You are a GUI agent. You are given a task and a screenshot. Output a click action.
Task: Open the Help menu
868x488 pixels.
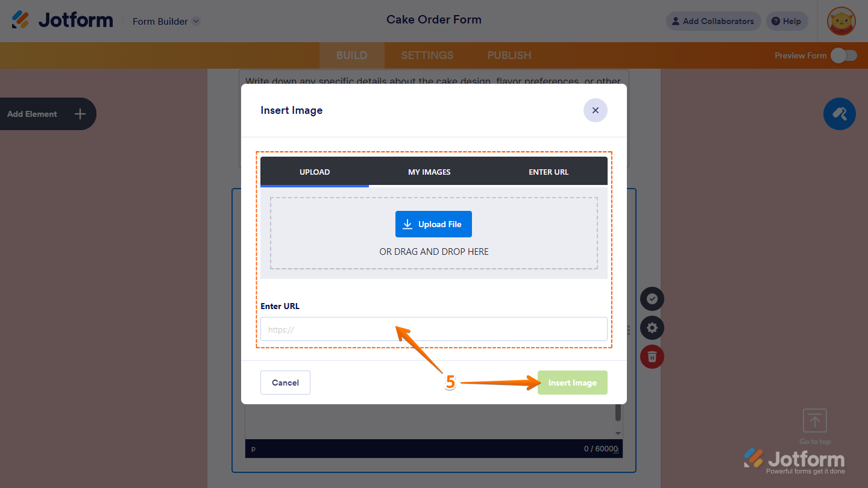click(x=787, y=21)
